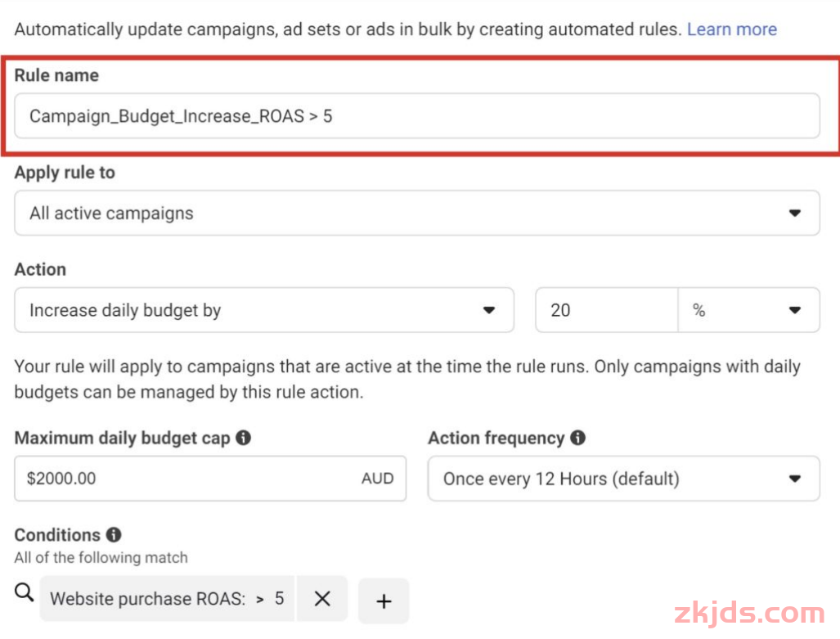Select the Website purchase ROAS condition text

[x=147, y=599]
